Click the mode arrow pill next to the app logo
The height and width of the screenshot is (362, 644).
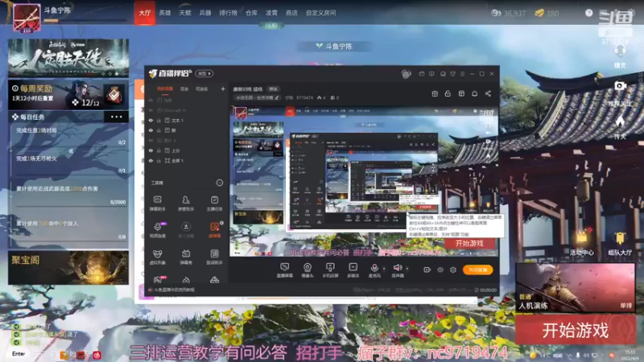click(x=204, y=73)
